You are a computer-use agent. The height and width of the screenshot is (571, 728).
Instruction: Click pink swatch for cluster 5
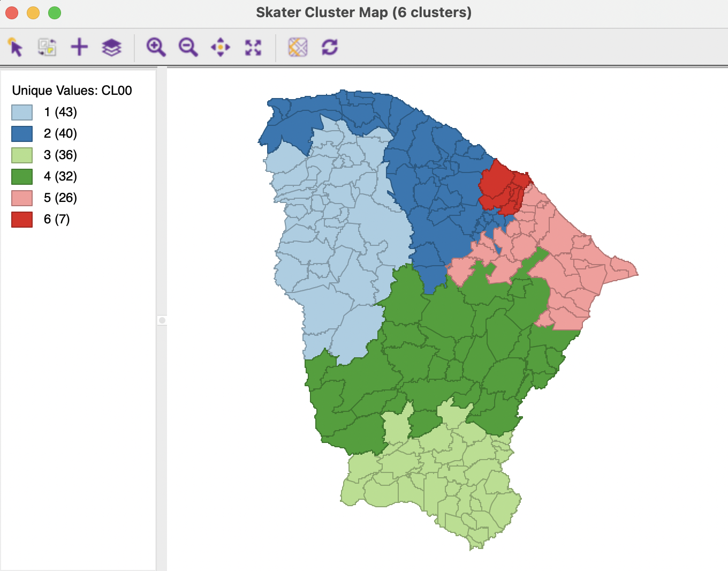[22, 198]
